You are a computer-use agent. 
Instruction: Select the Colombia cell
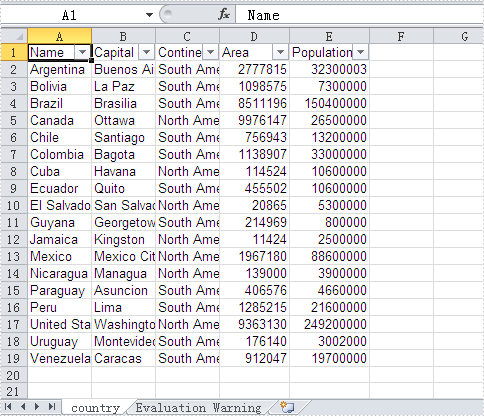(59, 154)
